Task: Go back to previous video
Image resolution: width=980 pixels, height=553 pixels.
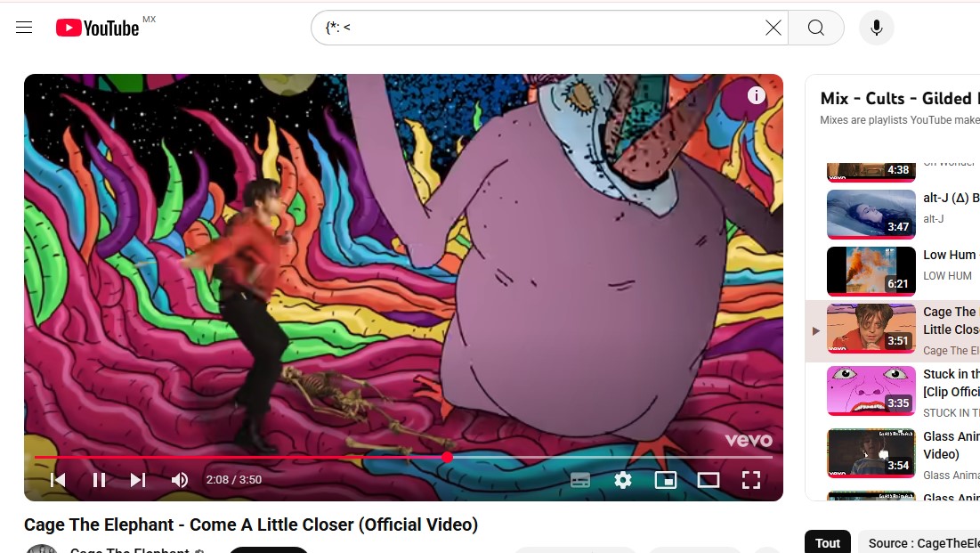Action: tap(58, 480)
